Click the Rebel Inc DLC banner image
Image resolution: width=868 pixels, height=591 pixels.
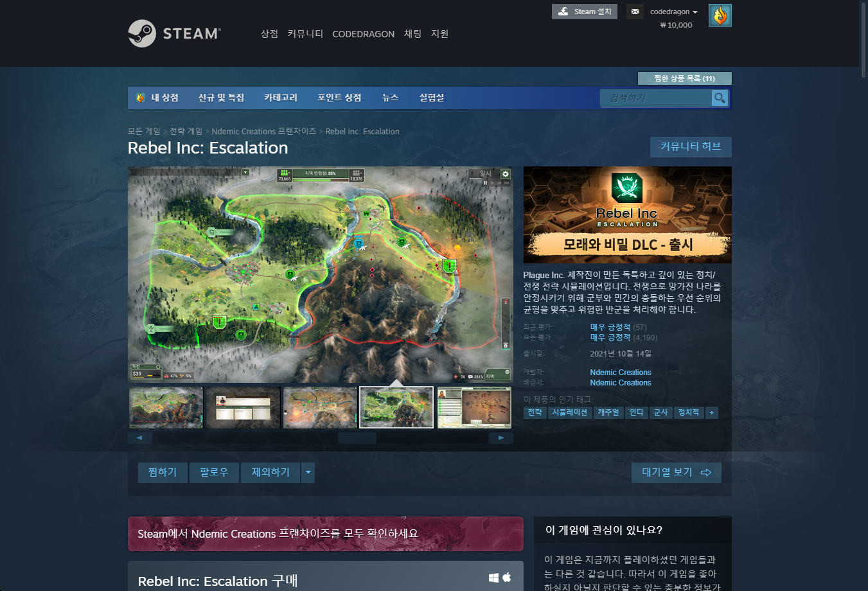click(628, 215)
